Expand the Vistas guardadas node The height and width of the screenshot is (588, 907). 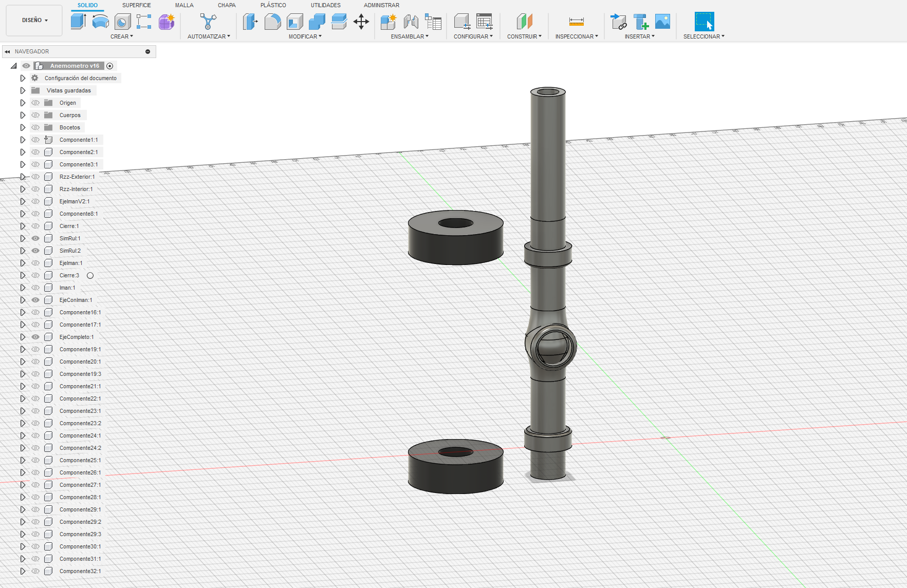pos(23,90)
